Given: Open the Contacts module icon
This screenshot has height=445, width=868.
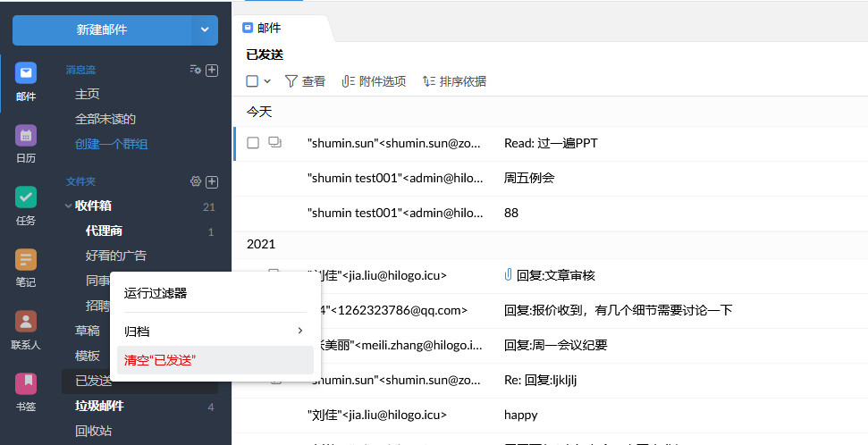Looking at the screenshot, I should pyautogui.click(x=26, y=321).
